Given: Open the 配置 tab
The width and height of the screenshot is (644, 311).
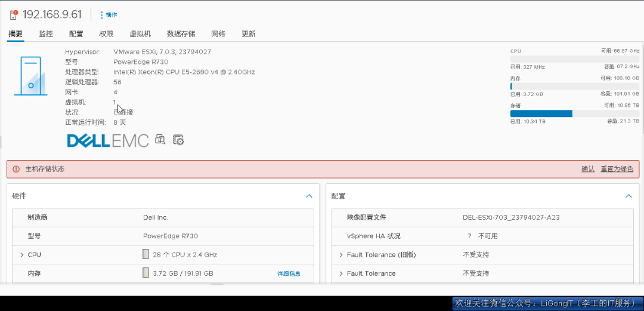Looking at the screenshot, I should click(76, 34).
